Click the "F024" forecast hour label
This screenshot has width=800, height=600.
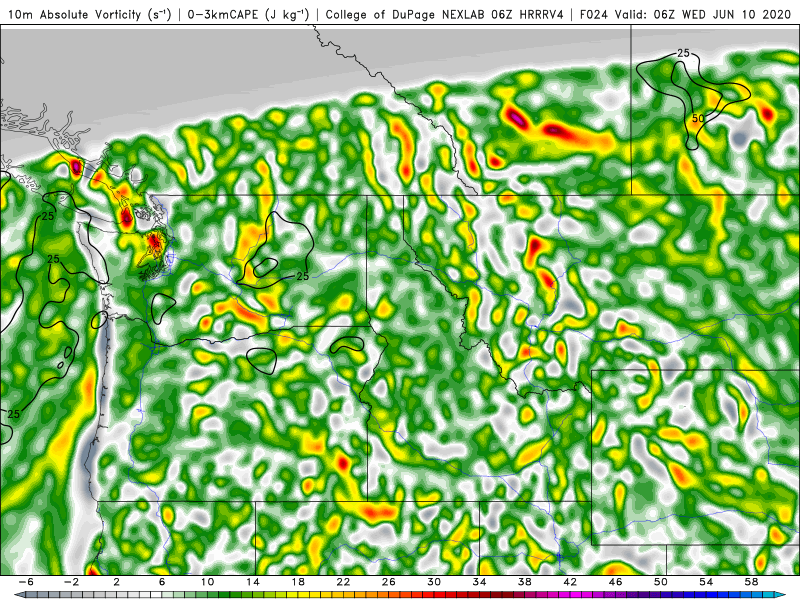[x=593, y=14]
